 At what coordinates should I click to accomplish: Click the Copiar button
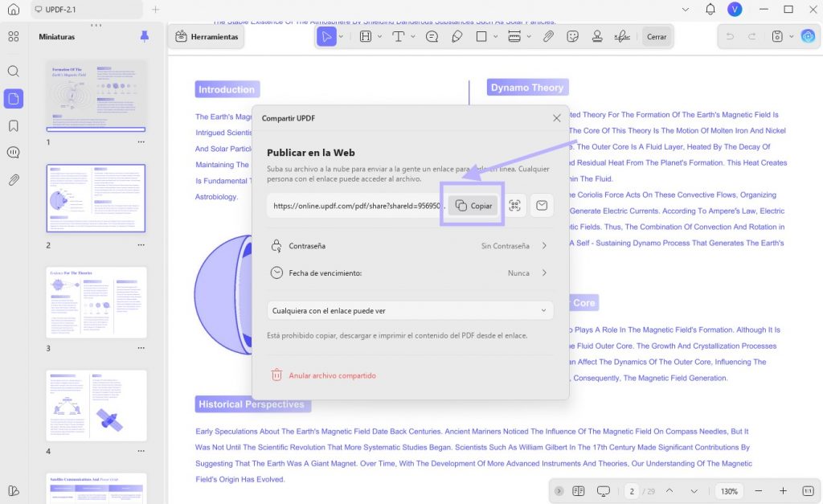coord(473,205)
